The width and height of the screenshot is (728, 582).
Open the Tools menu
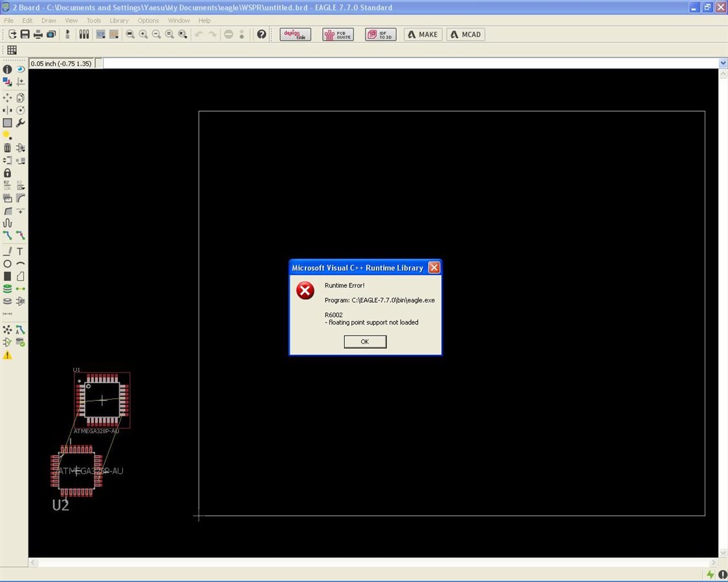point(94,21)
